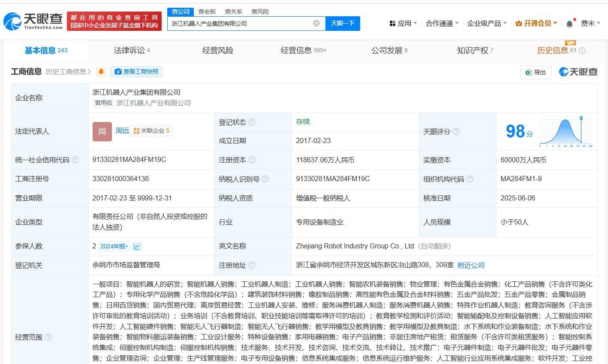
Task: Open the 应用 dropdown menu
Action: pos(403,24)
